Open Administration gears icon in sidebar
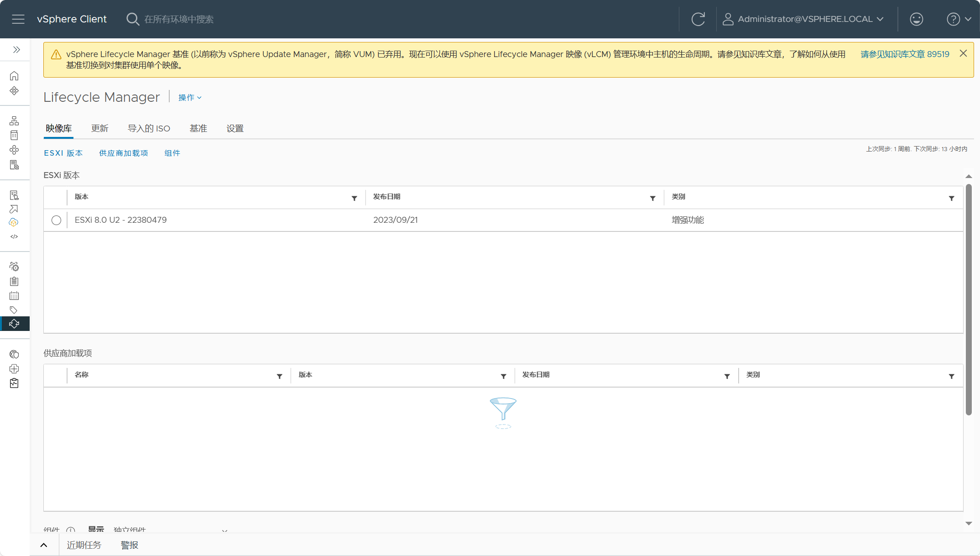 point(14,267)
